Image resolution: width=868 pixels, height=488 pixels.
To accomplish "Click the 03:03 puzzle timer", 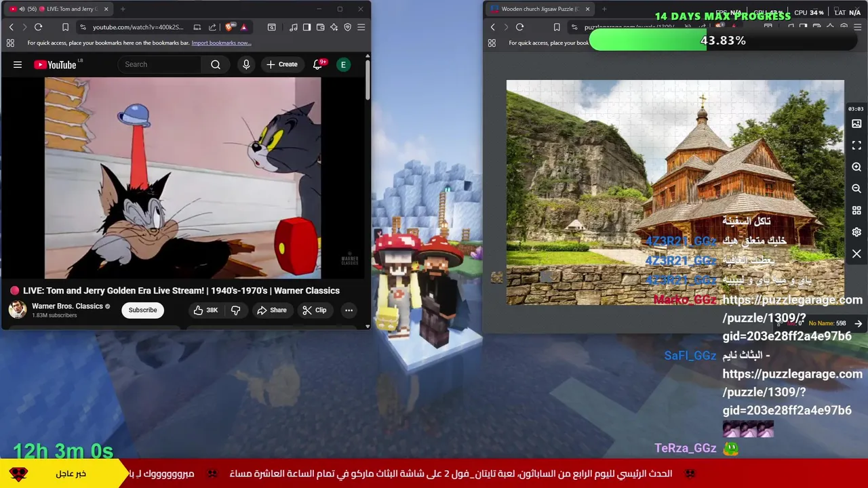I will tap(856, 108).
